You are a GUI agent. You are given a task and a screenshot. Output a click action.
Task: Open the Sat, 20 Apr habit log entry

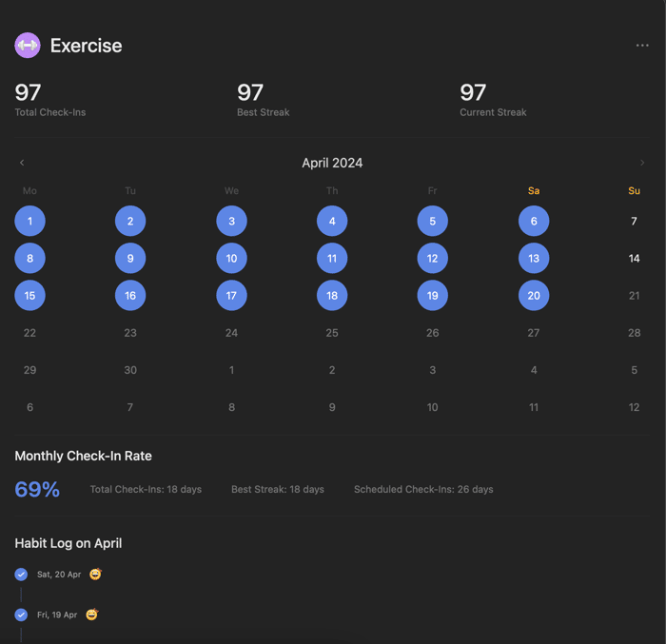pos(59,575)
